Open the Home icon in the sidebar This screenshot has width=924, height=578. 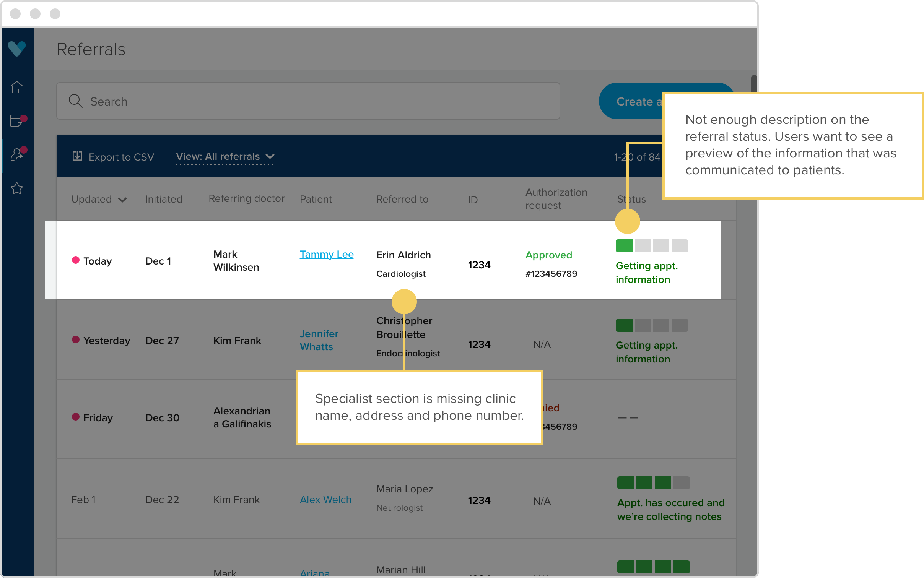point(17,87)
